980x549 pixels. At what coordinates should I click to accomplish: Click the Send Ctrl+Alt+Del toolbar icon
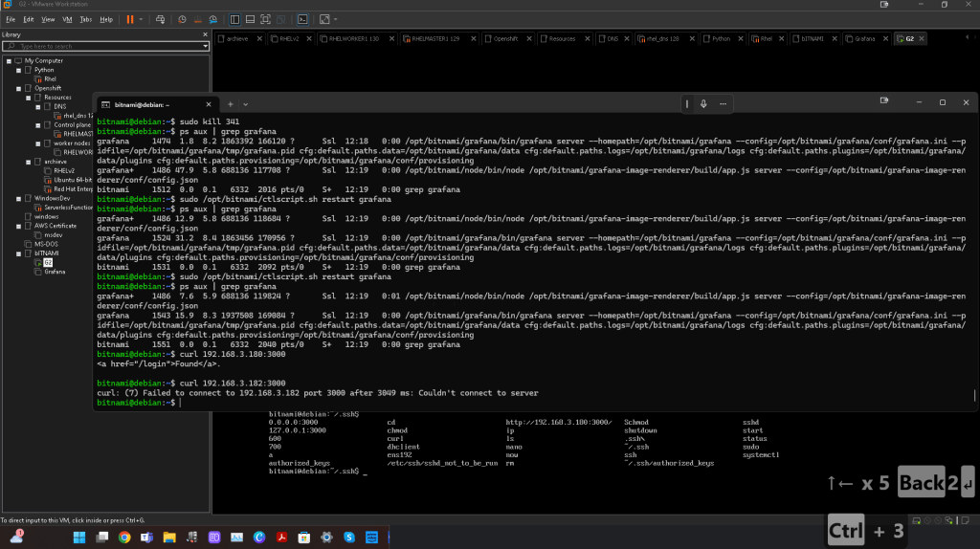tap(160, 19)
